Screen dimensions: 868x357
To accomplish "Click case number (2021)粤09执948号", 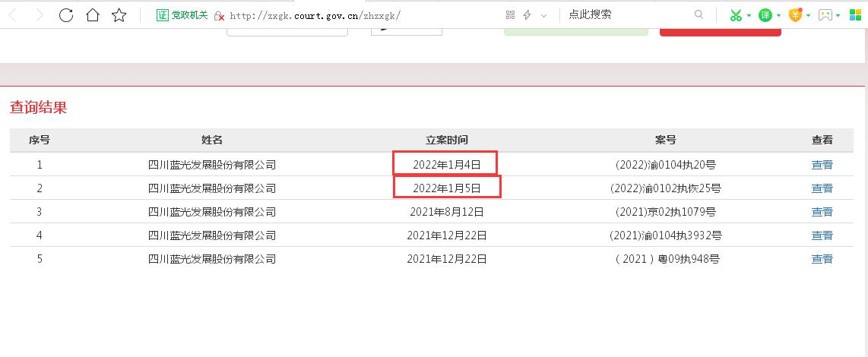I will (x=667, y=258).
